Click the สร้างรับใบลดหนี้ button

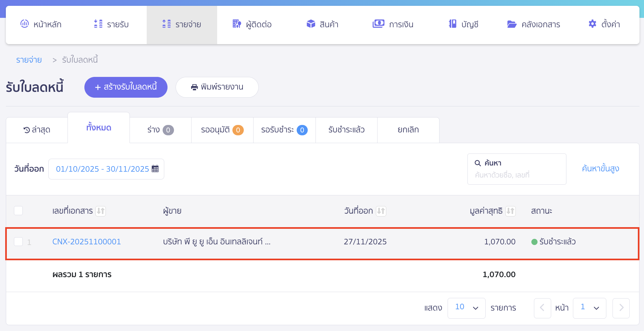pos(126,87)
